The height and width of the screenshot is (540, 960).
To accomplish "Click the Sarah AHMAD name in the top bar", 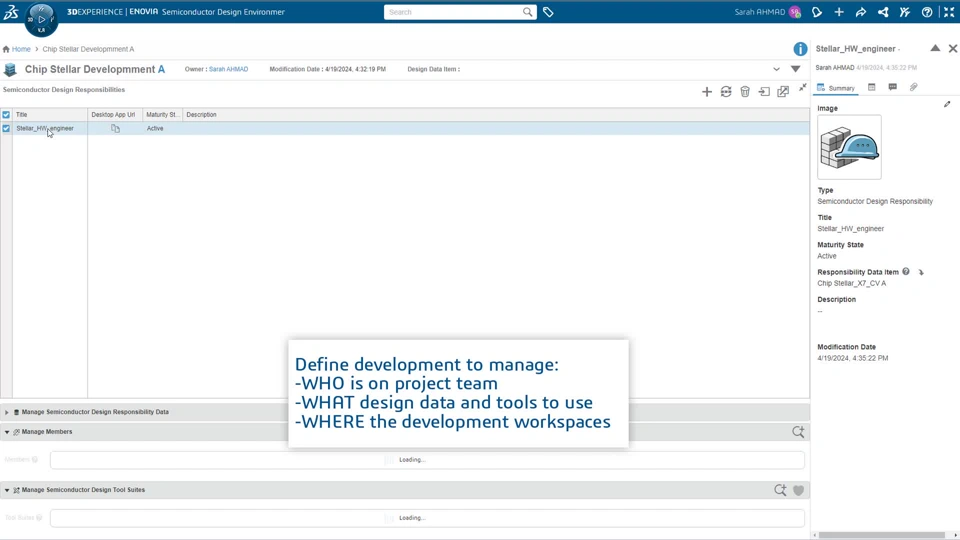I will (759, 12).
